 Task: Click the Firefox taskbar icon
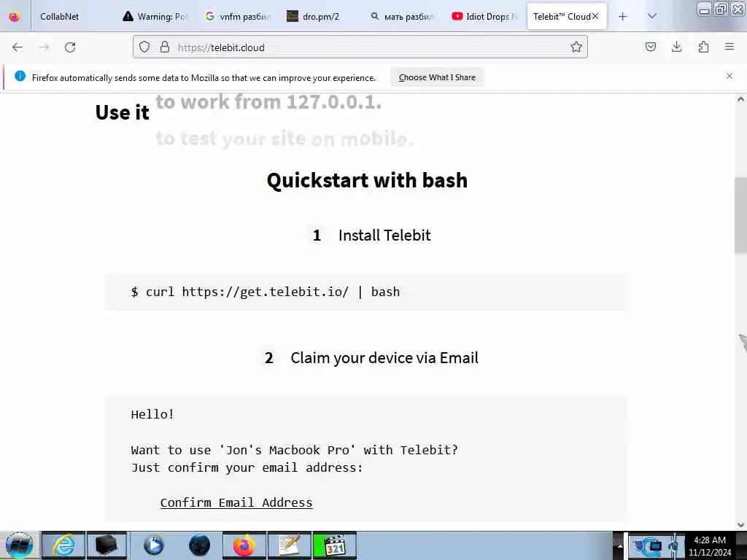[244, 545]
